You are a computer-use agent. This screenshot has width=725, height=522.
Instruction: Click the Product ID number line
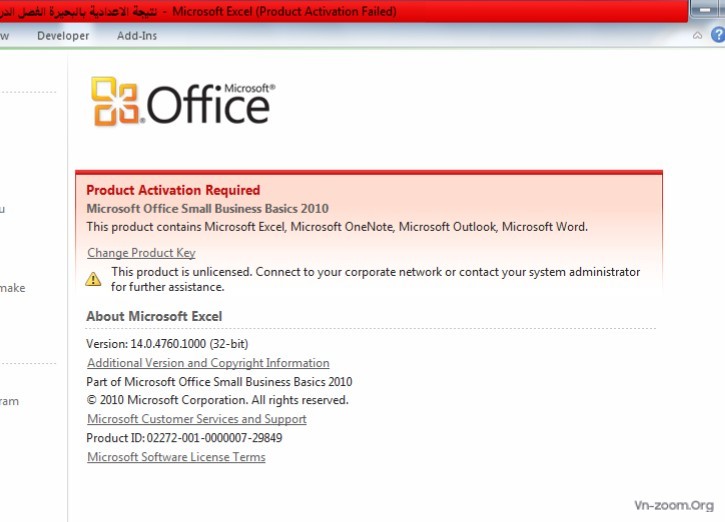pos(184,438)
